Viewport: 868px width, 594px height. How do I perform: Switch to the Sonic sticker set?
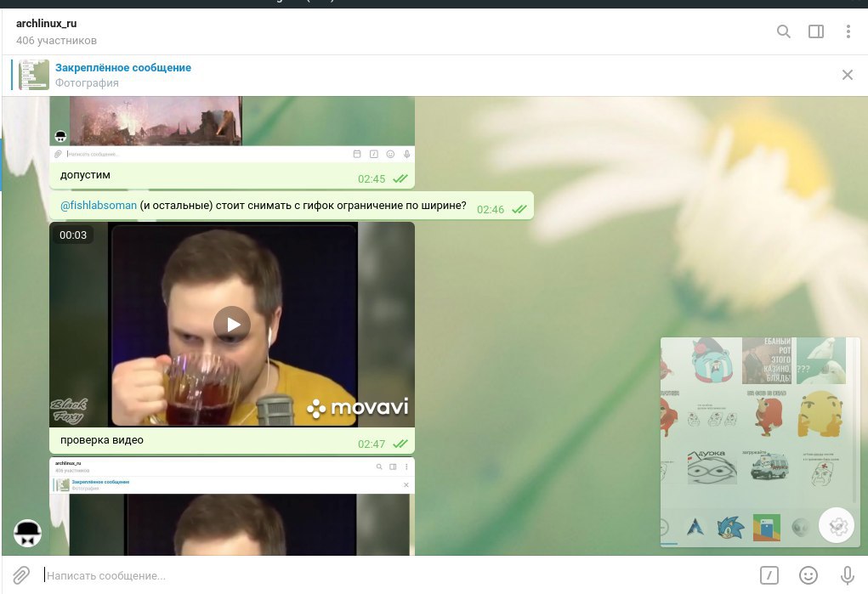coord(731,528)
